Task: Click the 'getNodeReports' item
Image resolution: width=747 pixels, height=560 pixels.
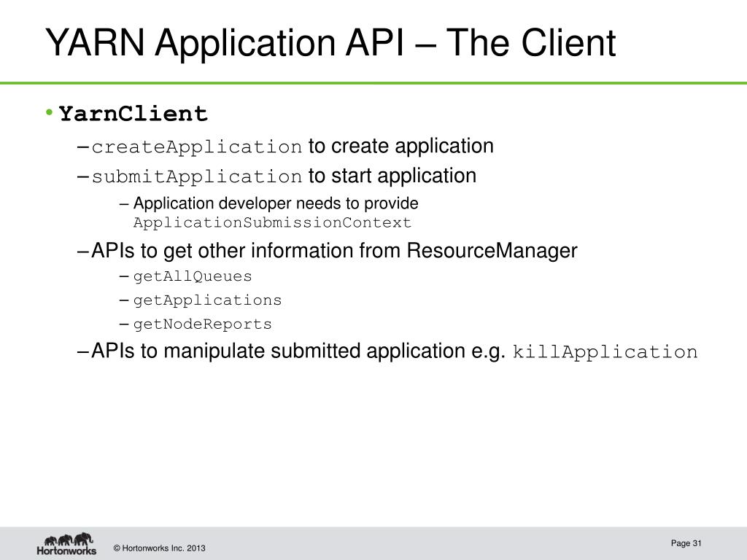Action: click(203, 324)
